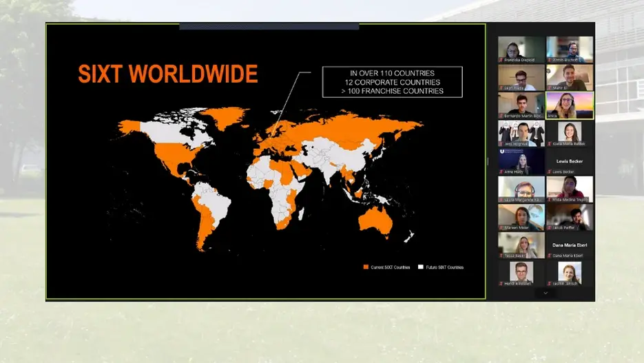Image resolution: width=644 pixels, height=363 pixels.
Task: Click muted mic icon beside Klara Maria
Action: (549, 144)
